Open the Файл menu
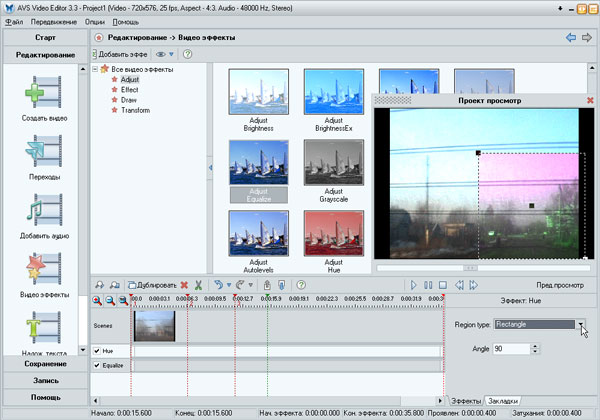This screenshot has width=600, height=420. pos(14,21)
